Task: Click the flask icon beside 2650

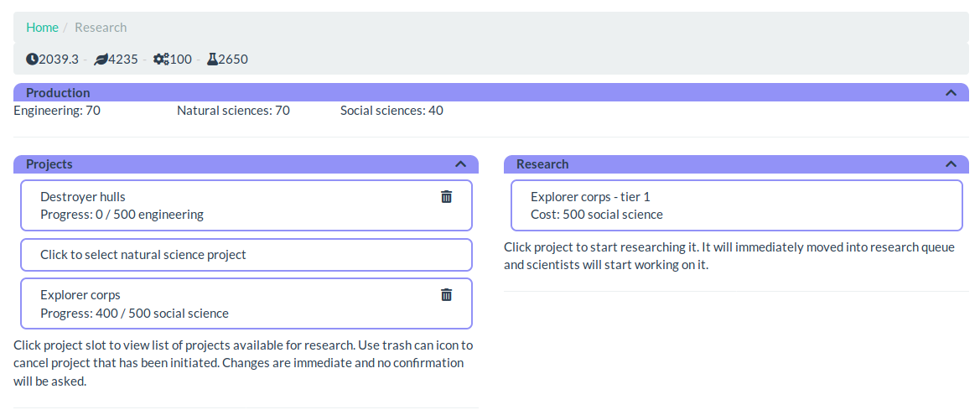Action: pyautogui.click(x=212, y=60)
